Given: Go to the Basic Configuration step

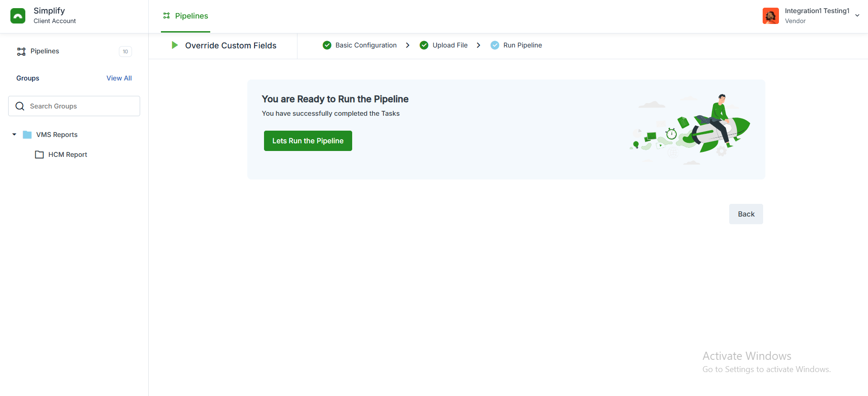Looking at the screenshot, I should pos(366,45).
